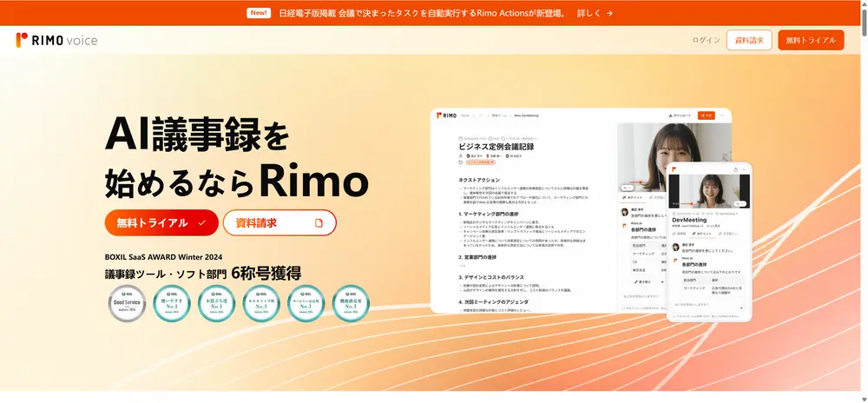Click the カスタマイズ性 No.1 badge

pyautogui.click(x=261, y=303)
